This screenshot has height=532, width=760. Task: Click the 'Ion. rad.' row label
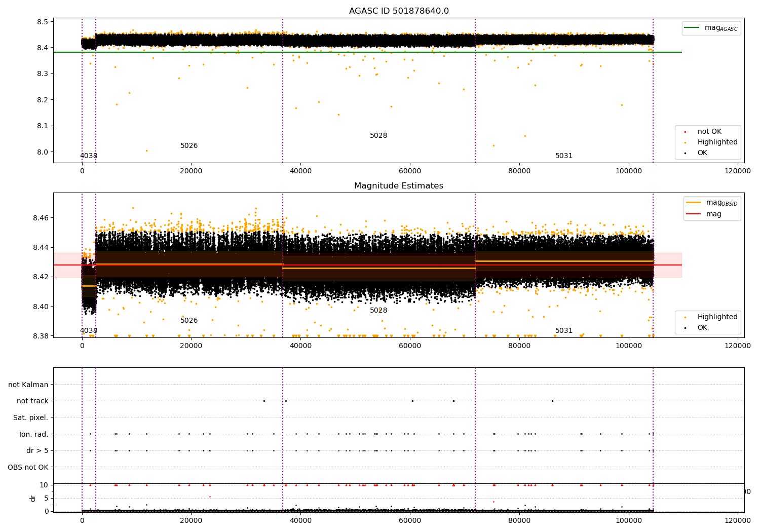[34, 434]
